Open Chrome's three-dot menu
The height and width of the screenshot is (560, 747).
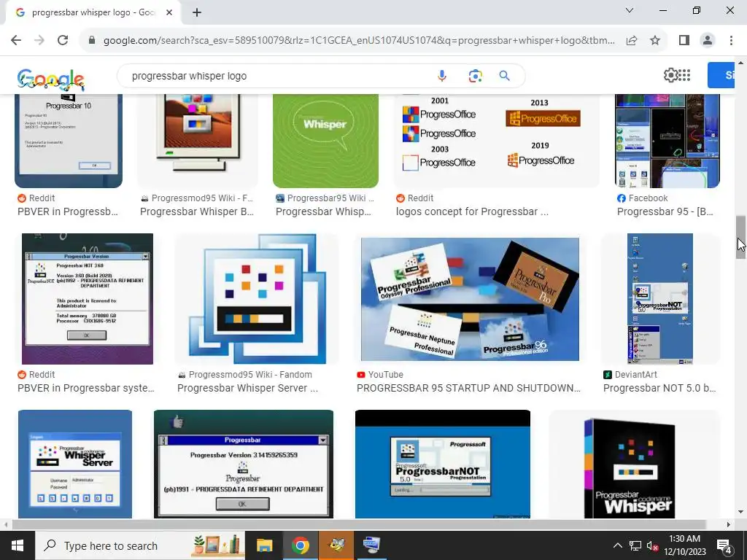(x=731, y=41)
